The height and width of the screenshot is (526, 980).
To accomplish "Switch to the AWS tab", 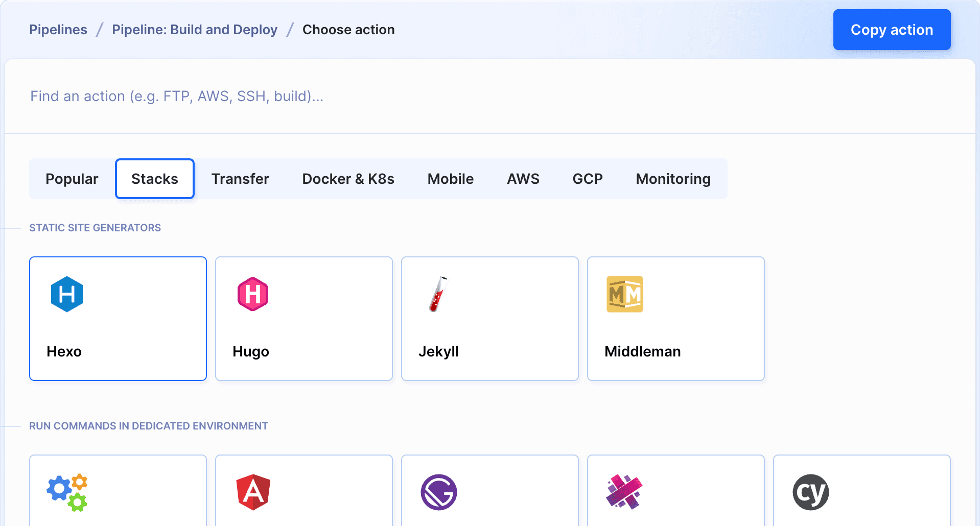I will [523, 179].
